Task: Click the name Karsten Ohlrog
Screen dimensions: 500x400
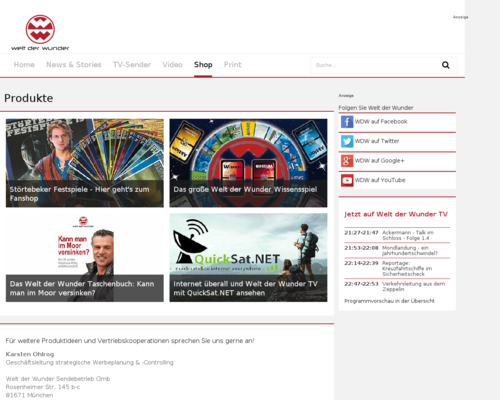Action: click(30, 354)
